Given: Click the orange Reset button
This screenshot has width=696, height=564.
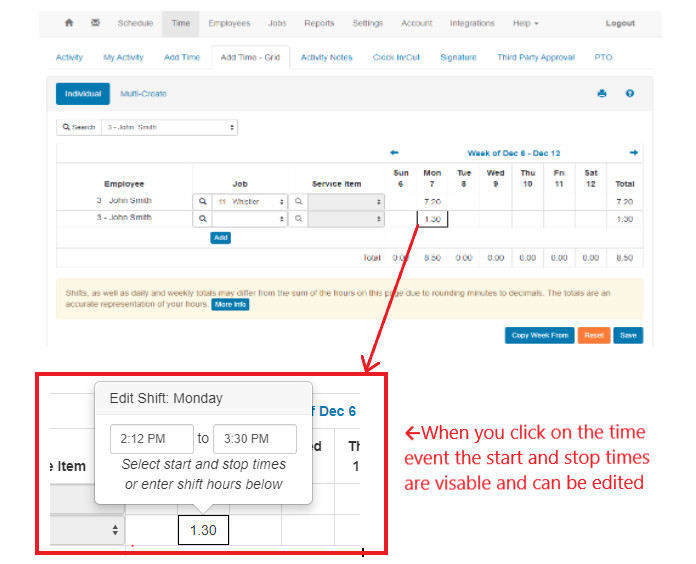Looking at the screenshot, I should [x=594, y=335].
